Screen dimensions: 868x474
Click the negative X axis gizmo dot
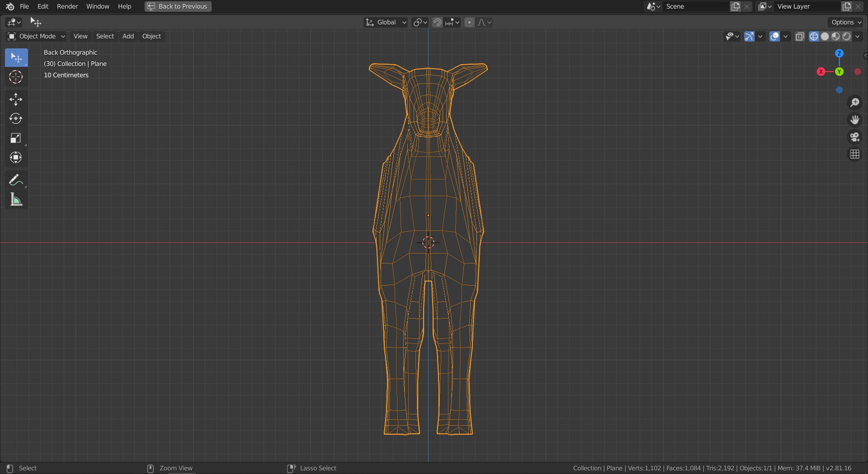tap(858, 72)
